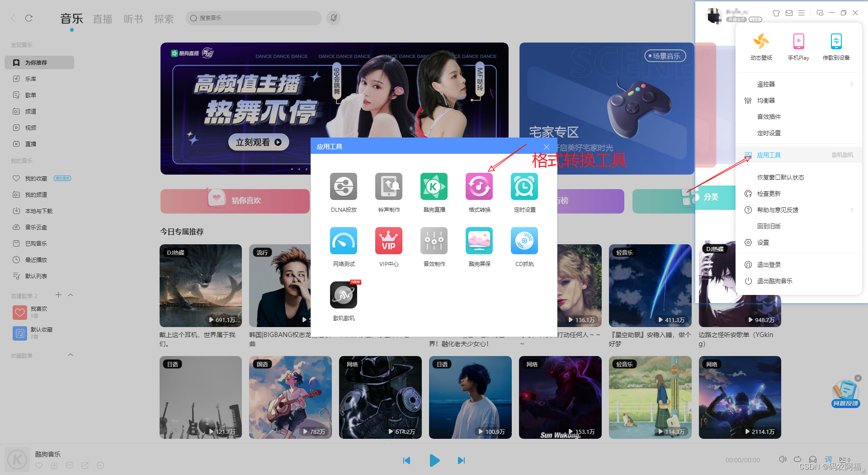Toggle desktop lyrics with the 词 icon
This screenshot has width=868, height=475.
pyautogui.click(x=828, y=459)
